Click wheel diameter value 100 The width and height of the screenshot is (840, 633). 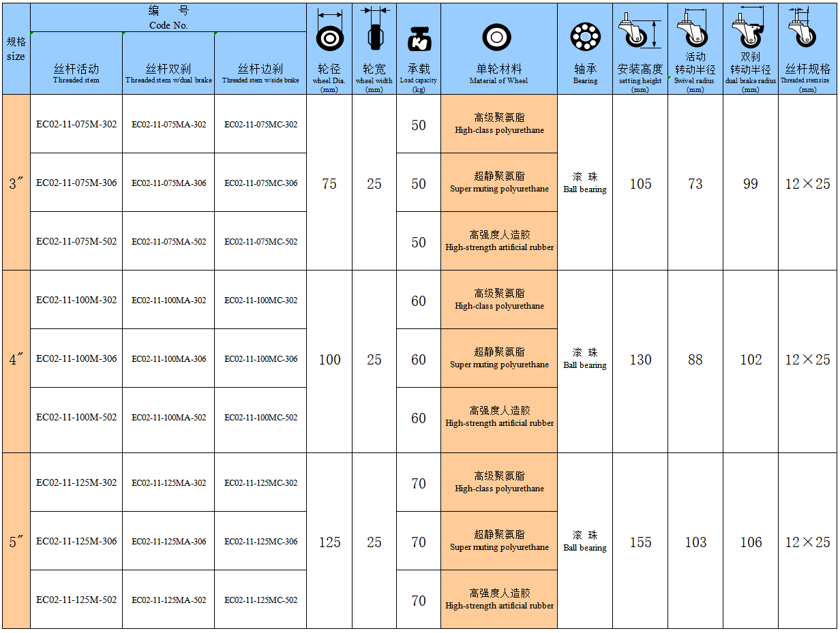click(329, 360)
